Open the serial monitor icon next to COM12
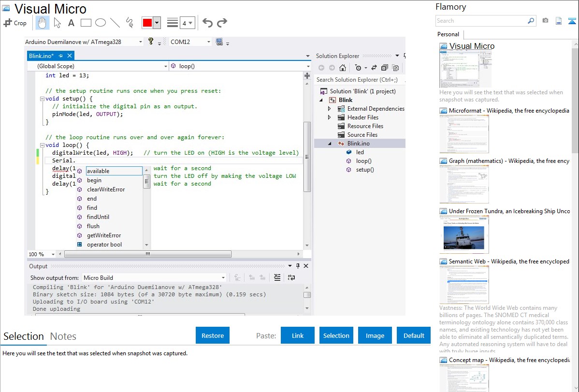The height and width of the screenshot is (392, 579). pyautogui.click(x=219, y=42)
